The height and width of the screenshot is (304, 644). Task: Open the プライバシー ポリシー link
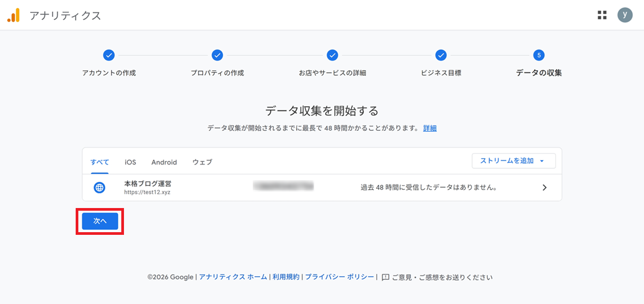[x=340, y=277]
